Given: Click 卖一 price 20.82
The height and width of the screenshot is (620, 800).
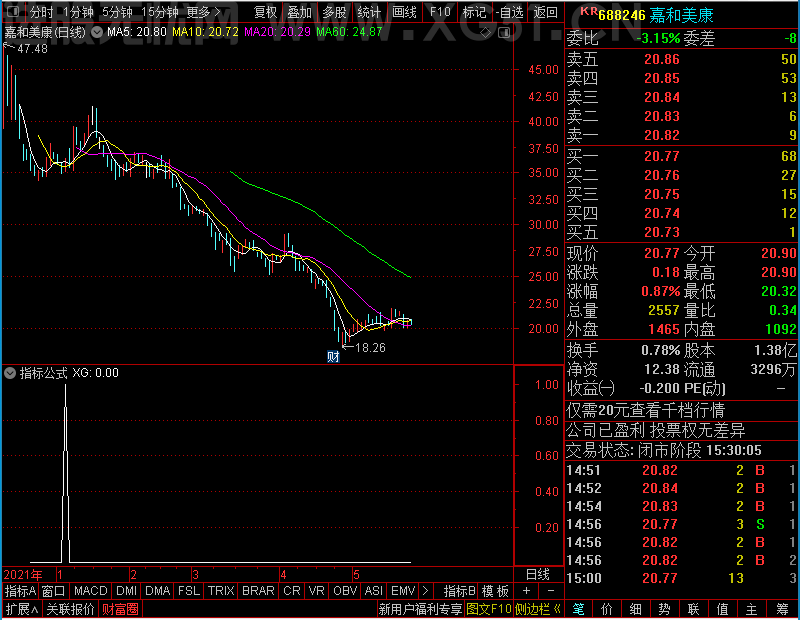Looking at the screenshot, I should pos(662,135).
